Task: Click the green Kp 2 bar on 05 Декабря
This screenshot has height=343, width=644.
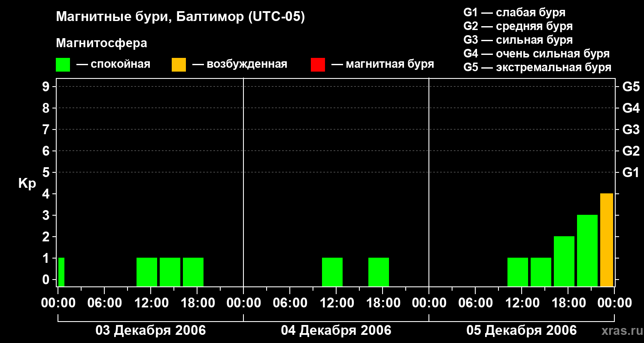Action: [x=564, y=262]
